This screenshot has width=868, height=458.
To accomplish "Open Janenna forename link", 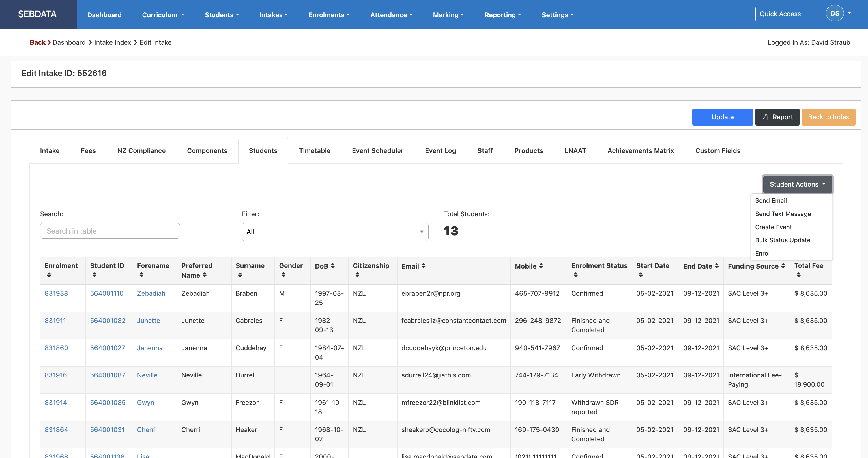I will pos(150,348).
